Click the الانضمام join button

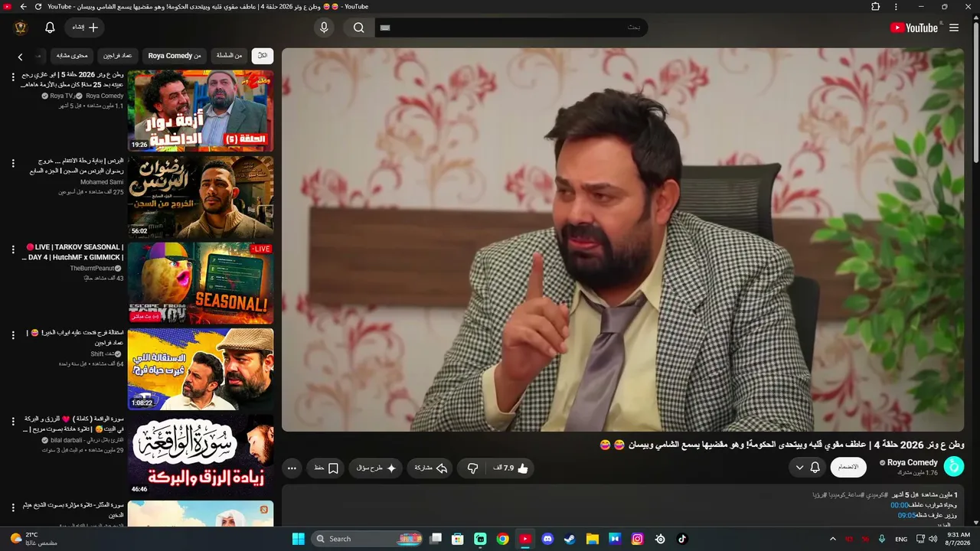click(848, 468)
